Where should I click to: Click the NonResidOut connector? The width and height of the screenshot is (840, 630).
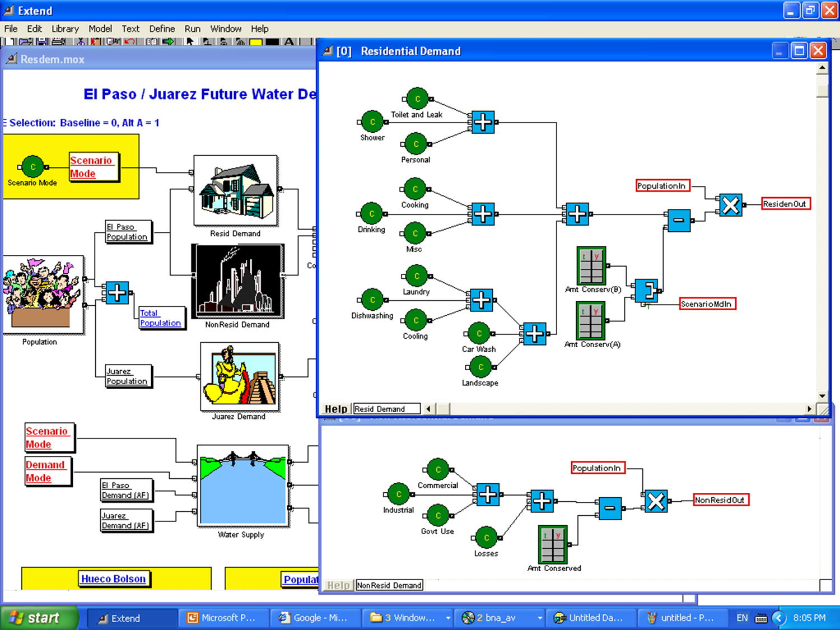tap(720, 500)
